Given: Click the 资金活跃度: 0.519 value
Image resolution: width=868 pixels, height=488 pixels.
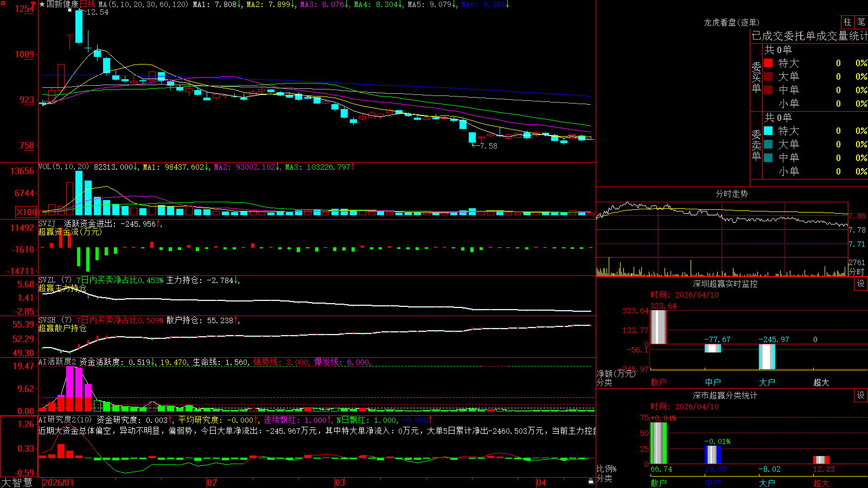Looking at the screenshot, I should [115, 362].
